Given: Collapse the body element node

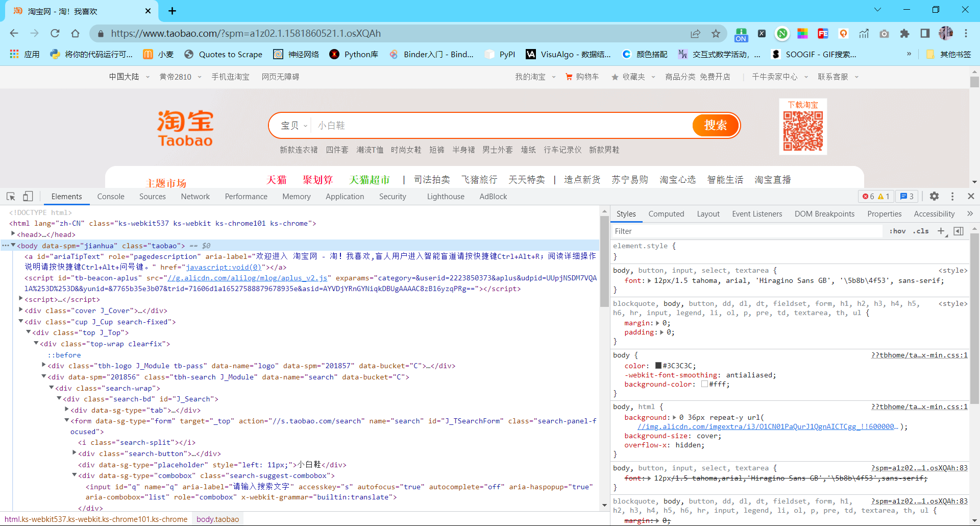Looking at the screenshot, I should coord(13,245).
